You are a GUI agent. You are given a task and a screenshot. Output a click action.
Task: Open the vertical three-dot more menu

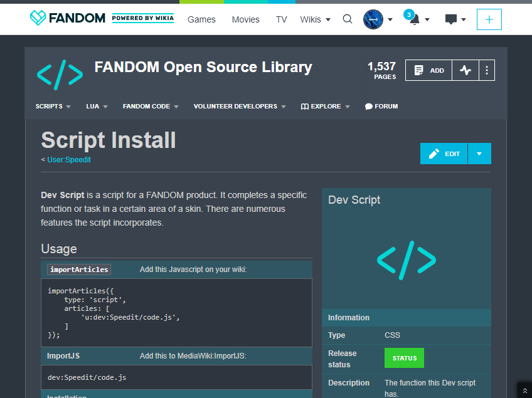[x=487, y=70]
